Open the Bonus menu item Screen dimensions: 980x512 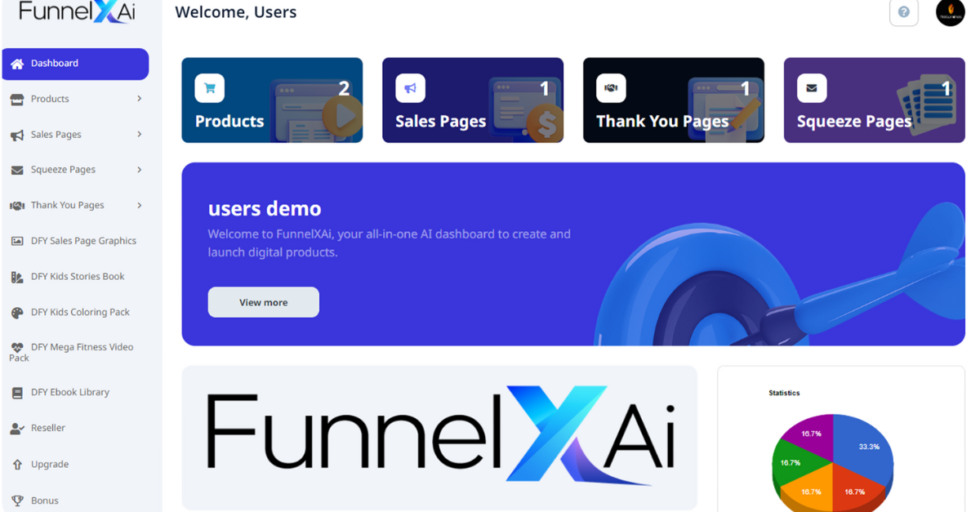[75, 501]
